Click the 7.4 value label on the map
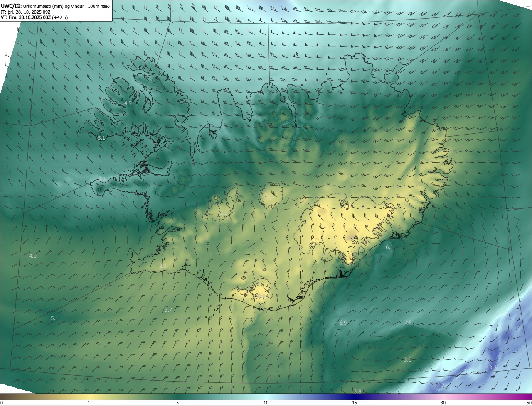The image size is (532, 406). point(408,322)
